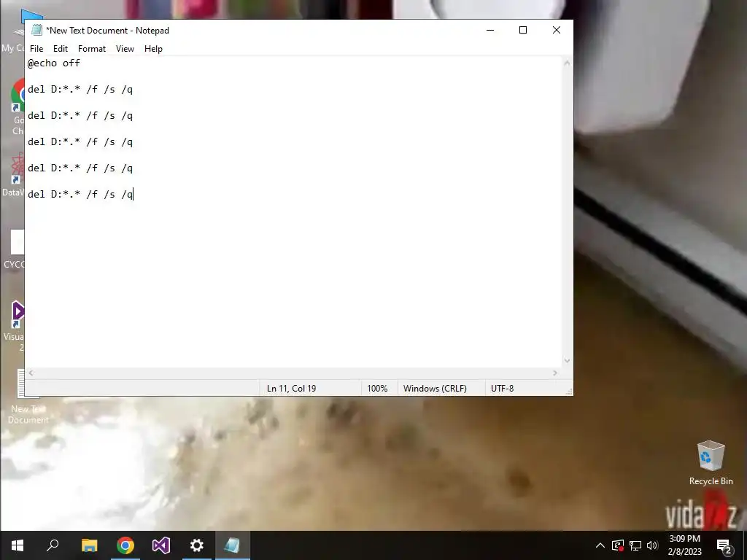Select the Recycle Bin desktop icon
This screenshot has width=747, height=560.
(711, 463)
